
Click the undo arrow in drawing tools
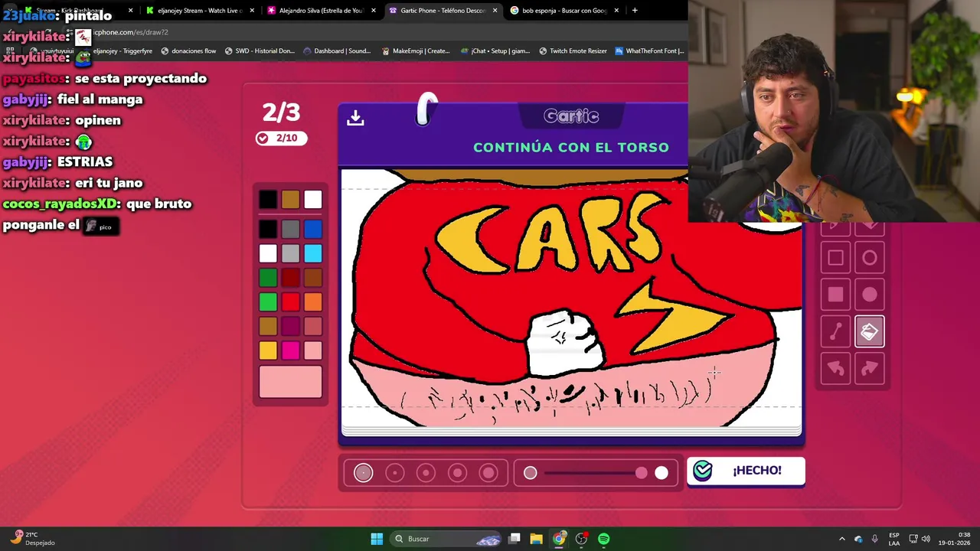pyautogui.click(x=835, y=369)
